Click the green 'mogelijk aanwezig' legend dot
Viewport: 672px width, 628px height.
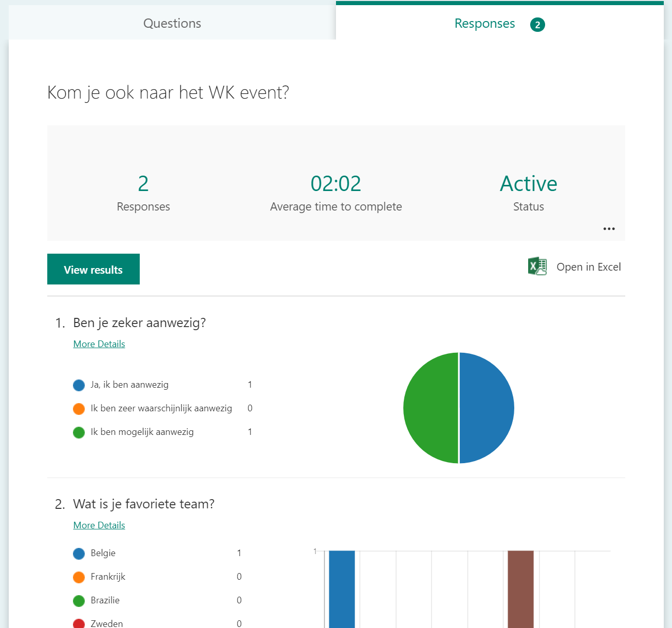tap(79, 432)
